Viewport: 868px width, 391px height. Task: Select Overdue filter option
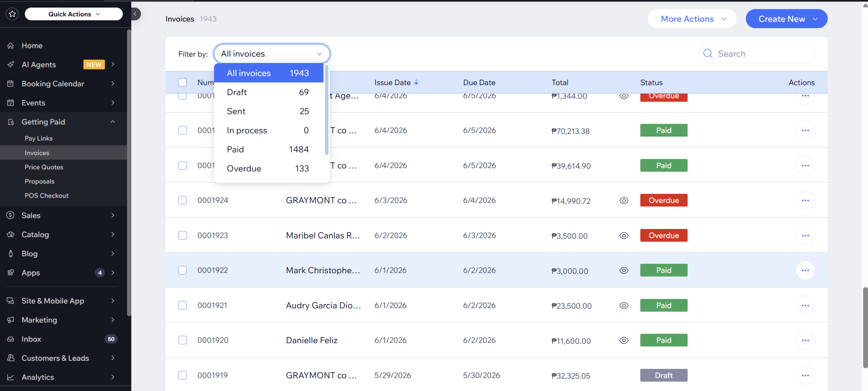tap(268, 168)
